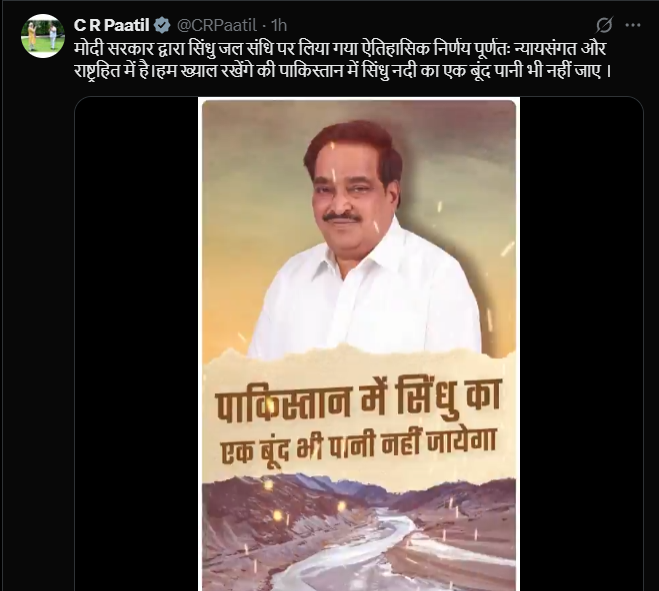Click the first line of tweet text
This screenshot has width=659, height=591.
pyautogui.click(x=340, y=49)
